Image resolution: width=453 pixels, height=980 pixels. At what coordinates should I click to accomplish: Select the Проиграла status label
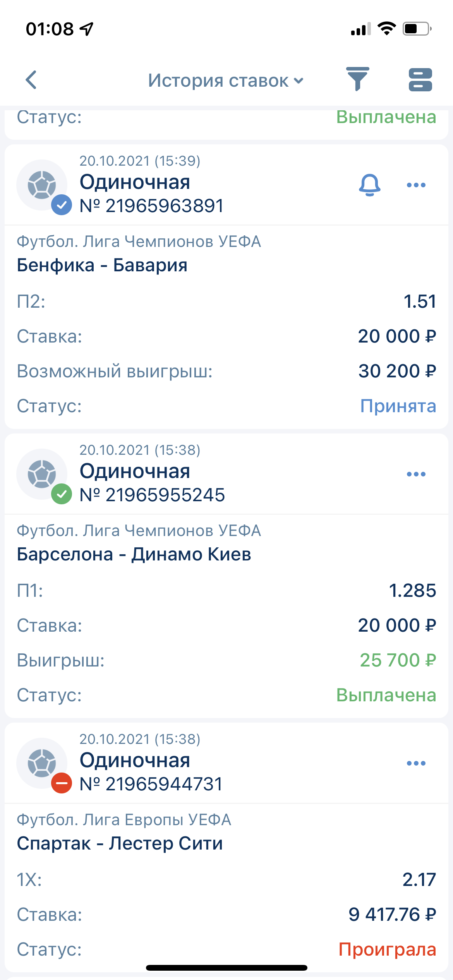click(x=387, y=949)
